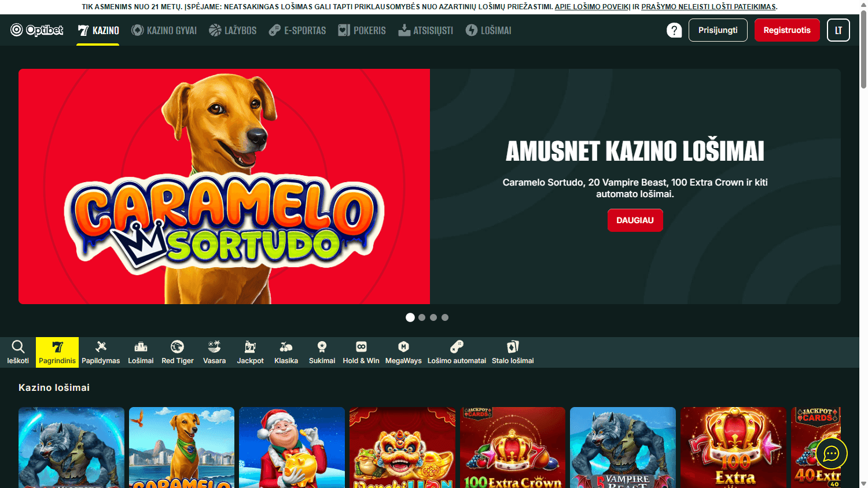868x488 pixels.
Task: Click the Registruotis button
Action: pos(787,30)
